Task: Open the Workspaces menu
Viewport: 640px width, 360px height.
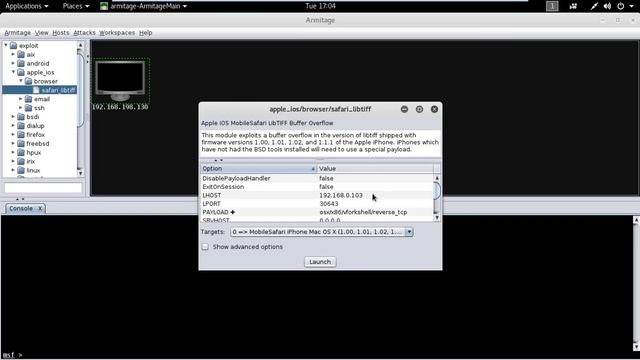Action: [x=117, y=33]
